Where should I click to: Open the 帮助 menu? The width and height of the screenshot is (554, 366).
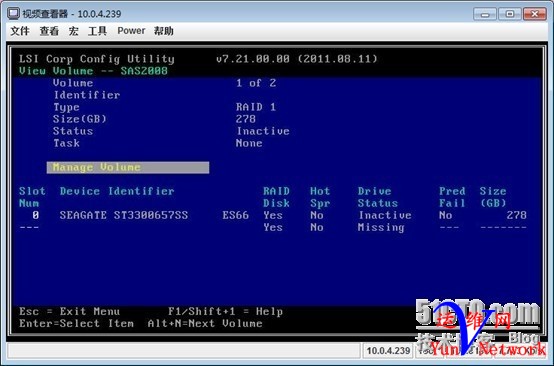point(164,31)
